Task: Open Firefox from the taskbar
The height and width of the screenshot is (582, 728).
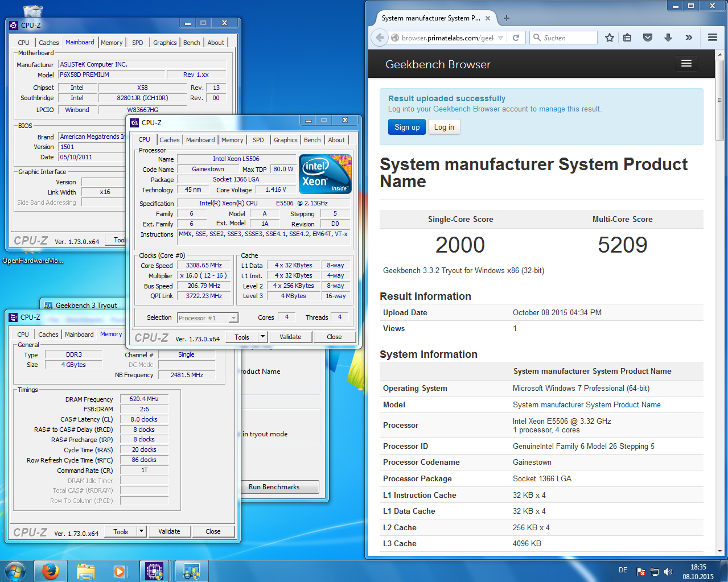Action: (x=51, y=571)
